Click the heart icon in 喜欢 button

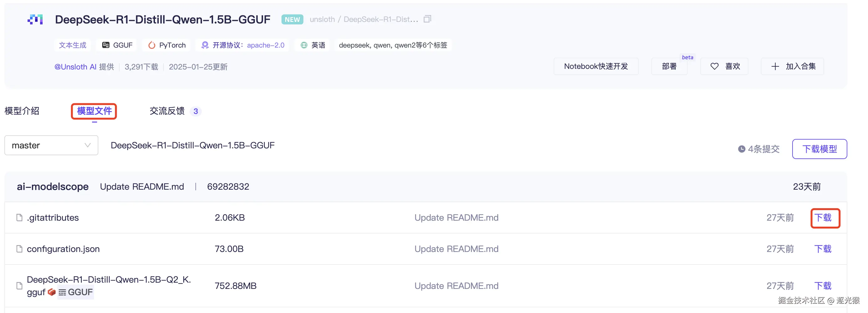coord(714,66)
